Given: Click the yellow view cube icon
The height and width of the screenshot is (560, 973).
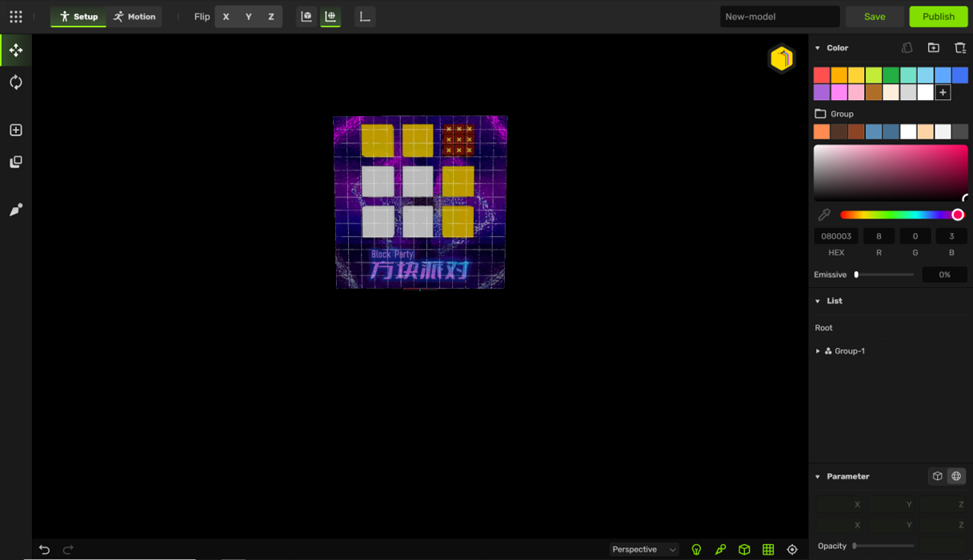Looking at the screenshot, I should point(782,58).
